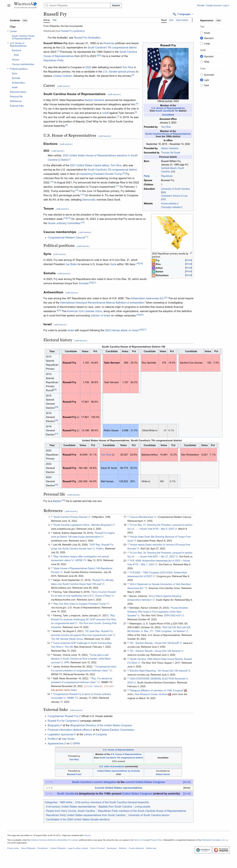Open the 7 languages dropdown
The width and height of the screenshot is (237, 868).
pyautogui.click(x=184, y=14)
